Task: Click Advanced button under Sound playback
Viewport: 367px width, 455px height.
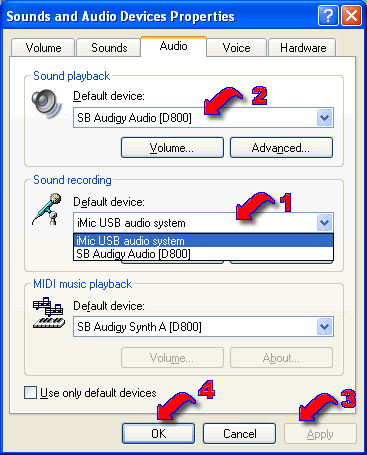Action: [x=281, y=148]
